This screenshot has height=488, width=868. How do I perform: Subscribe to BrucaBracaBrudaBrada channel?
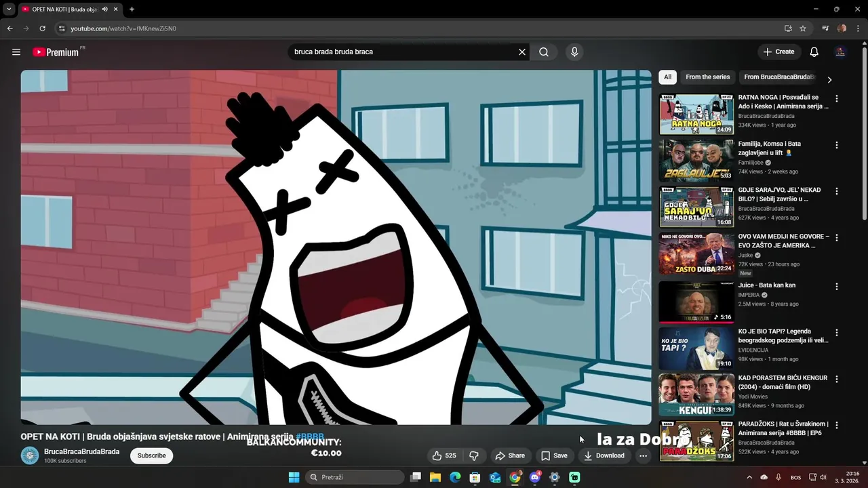pyautogui.click(x=152, y=455)
